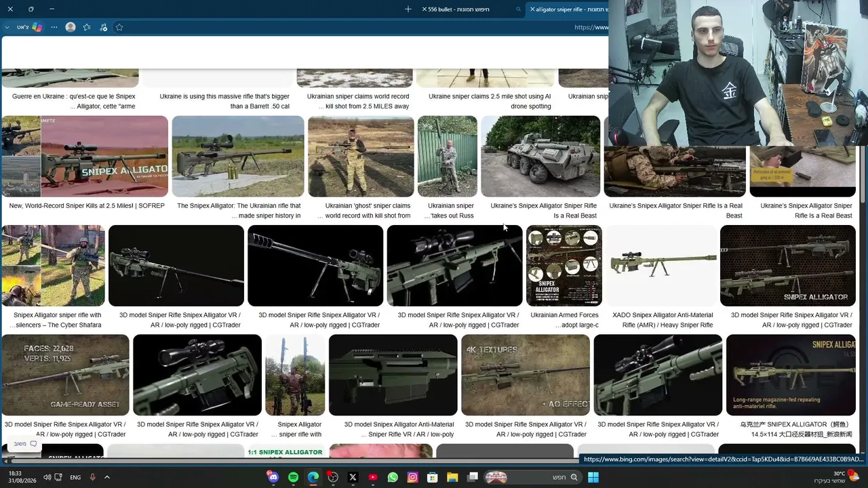
Task: Toggle the taskbar microphone icon
Action: point(92,477)
